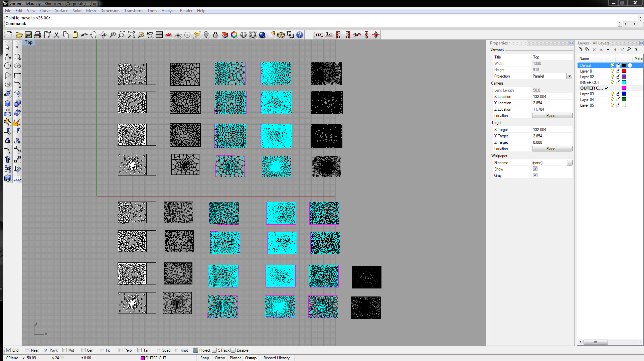Toggle the Point osnap checkbox
644x361 pixels.
[x=46, y=350]
